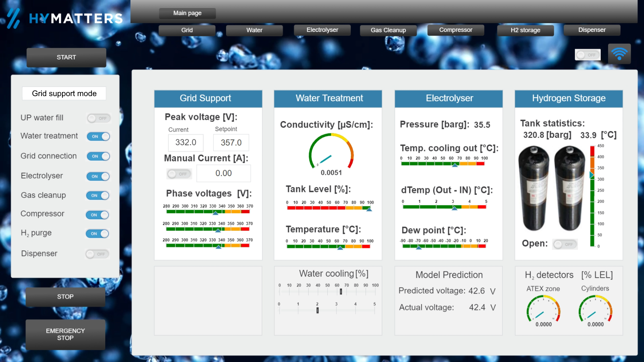Click the Wi-Fi connection icon
The width and height of the screenshot is (644, 362).
click(619, 54)
